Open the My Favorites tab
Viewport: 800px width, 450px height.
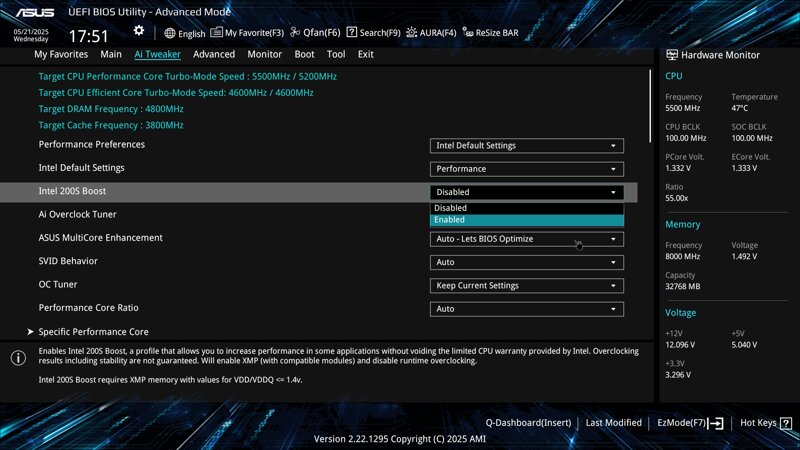(61, 54)
